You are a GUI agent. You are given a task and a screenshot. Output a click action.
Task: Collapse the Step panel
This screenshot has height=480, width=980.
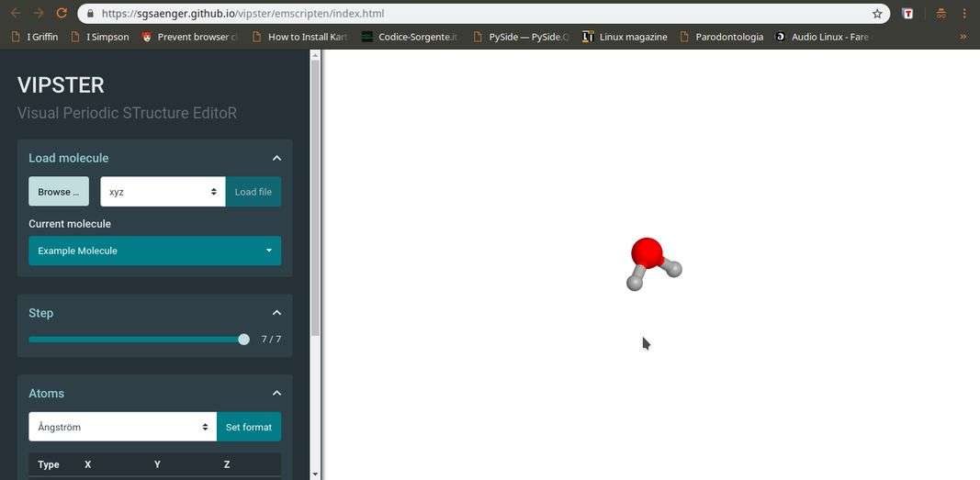pos(276,313)
